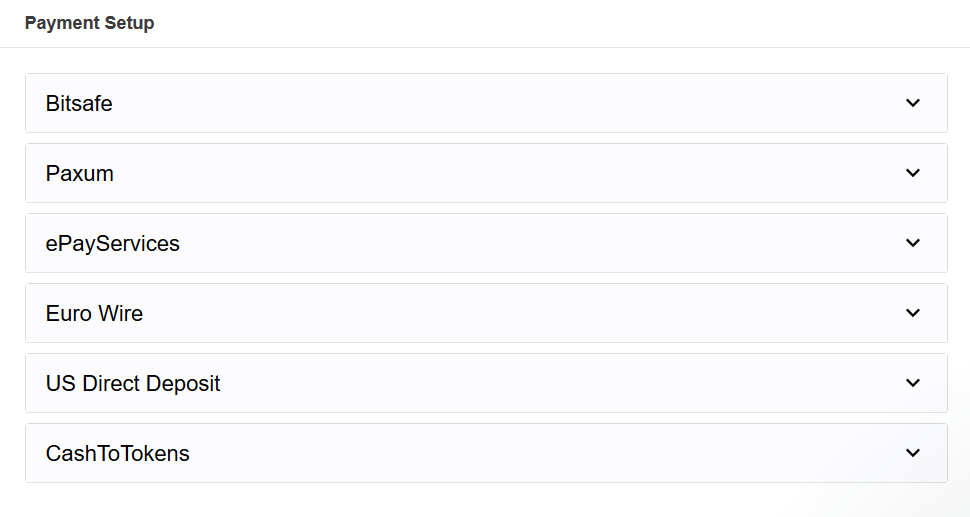Click the US Direct Deposit label
The height and width of the screenshot is (517, 970).
click(133, 383)
